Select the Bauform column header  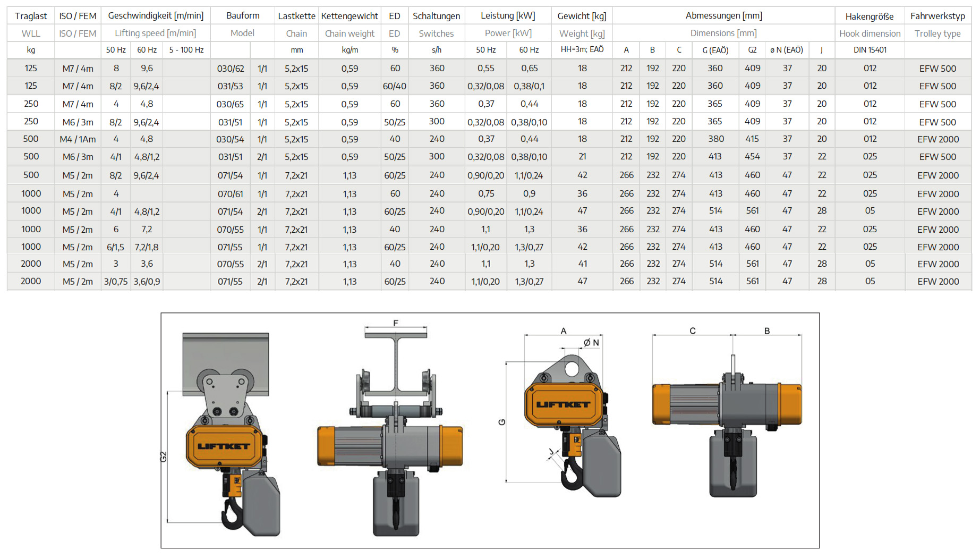(243, 16)
